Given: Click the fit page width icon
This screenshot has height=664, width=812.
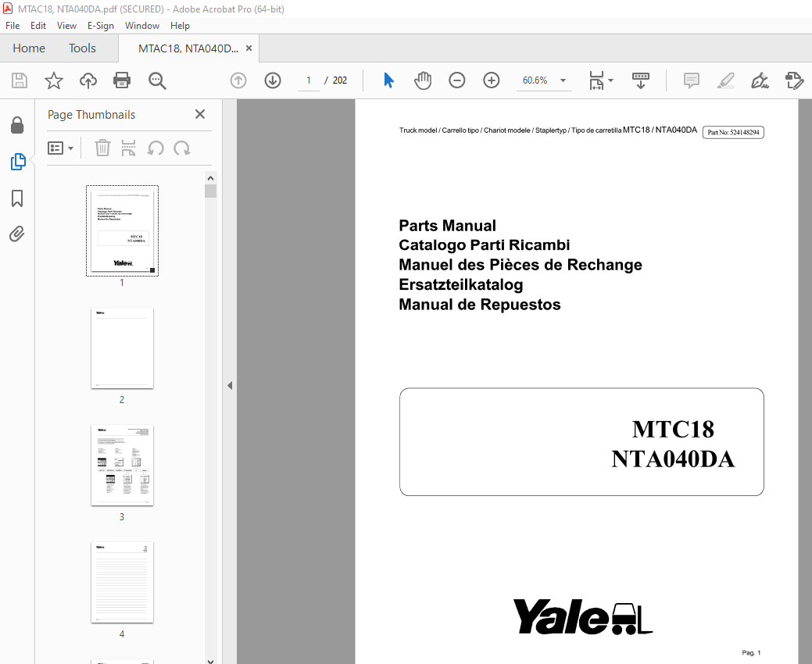Looking at the screenshot, I should pos(596,80).
